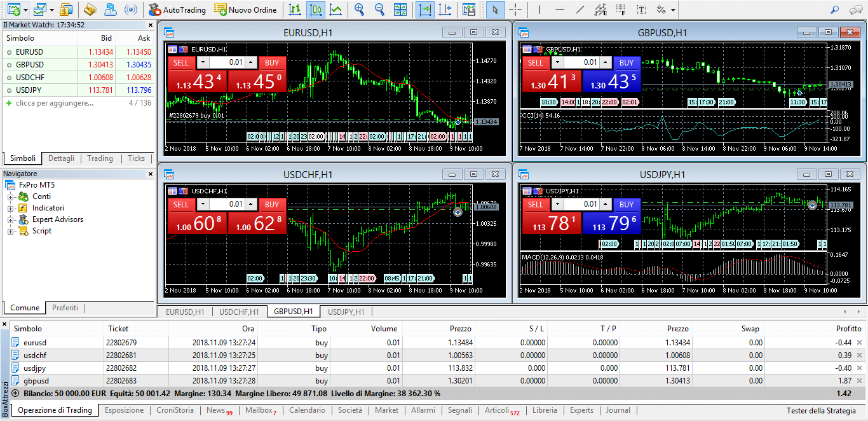
Task: Zoom out on the chart
Action: (x=380, y=10)
